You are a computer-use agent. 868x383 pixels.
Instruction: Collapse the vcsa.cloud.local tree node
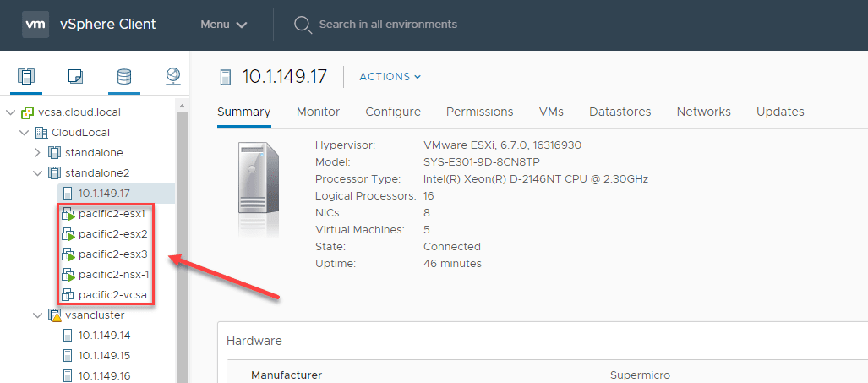coord(10,112)
